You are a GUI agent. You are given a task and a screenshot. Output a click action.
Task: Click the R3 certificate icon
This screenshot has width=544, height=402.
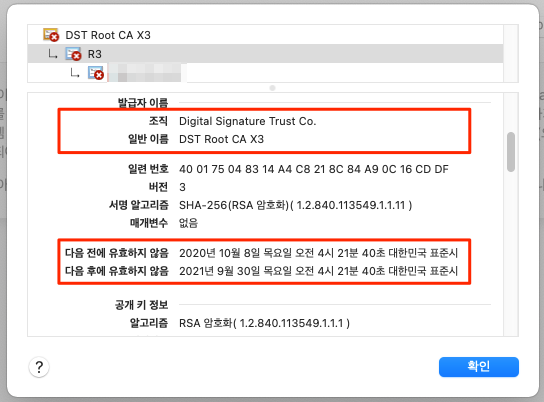73,54
